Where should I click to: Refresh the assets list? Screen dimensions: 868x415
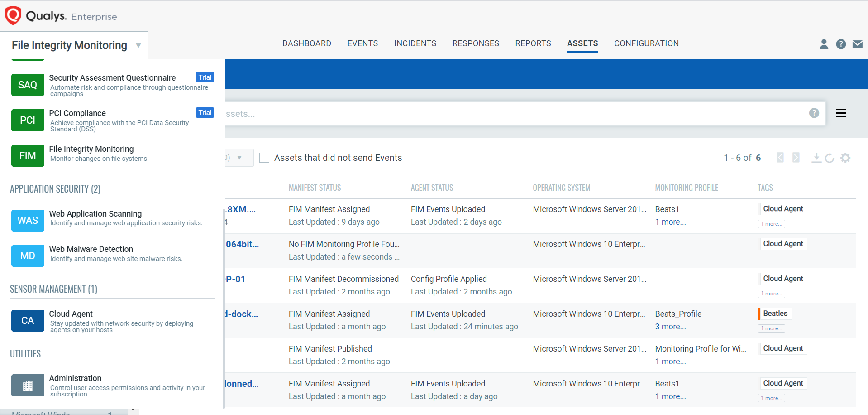pos(830,158)
